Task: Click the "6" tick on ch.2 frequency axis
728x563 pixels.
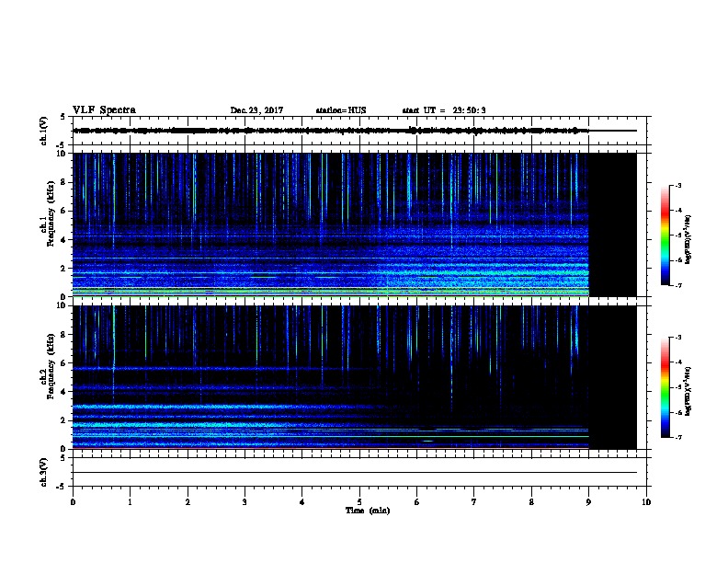Action: [63, 363]
